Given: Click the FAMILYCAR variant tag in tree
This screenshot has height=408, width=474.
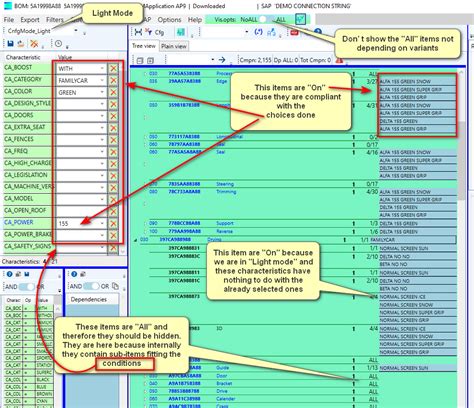Looking at the screenshot, I should point(413,240).
